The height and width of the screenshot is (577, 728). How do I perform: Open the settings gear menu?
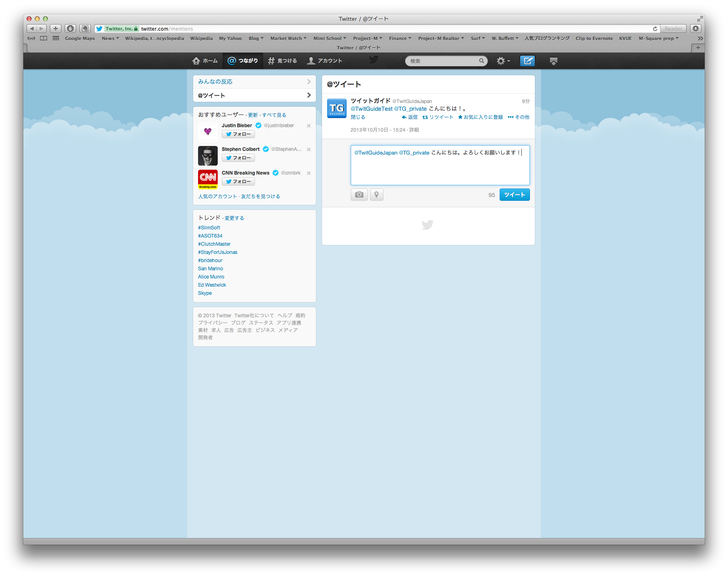503,61
